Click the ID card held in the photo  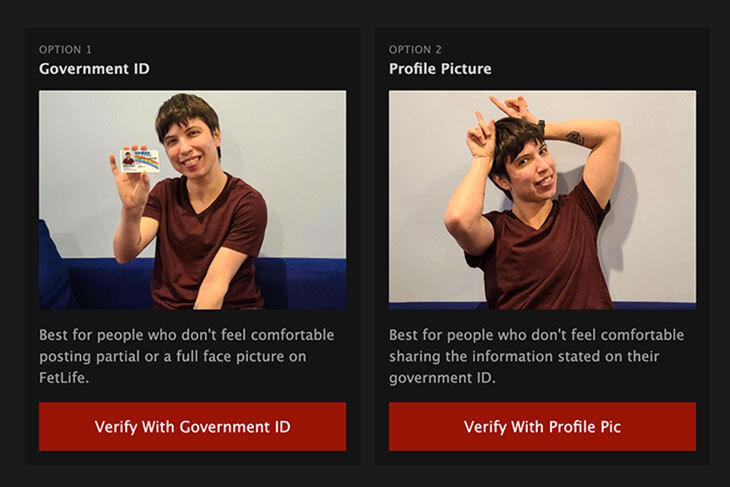coord(140,160)
